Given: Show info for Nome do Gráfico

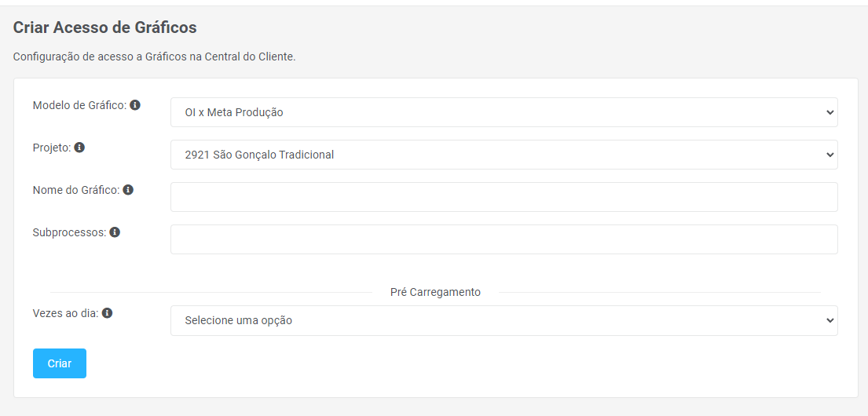Looking at the screenshot, I should (x=128, y=190).
